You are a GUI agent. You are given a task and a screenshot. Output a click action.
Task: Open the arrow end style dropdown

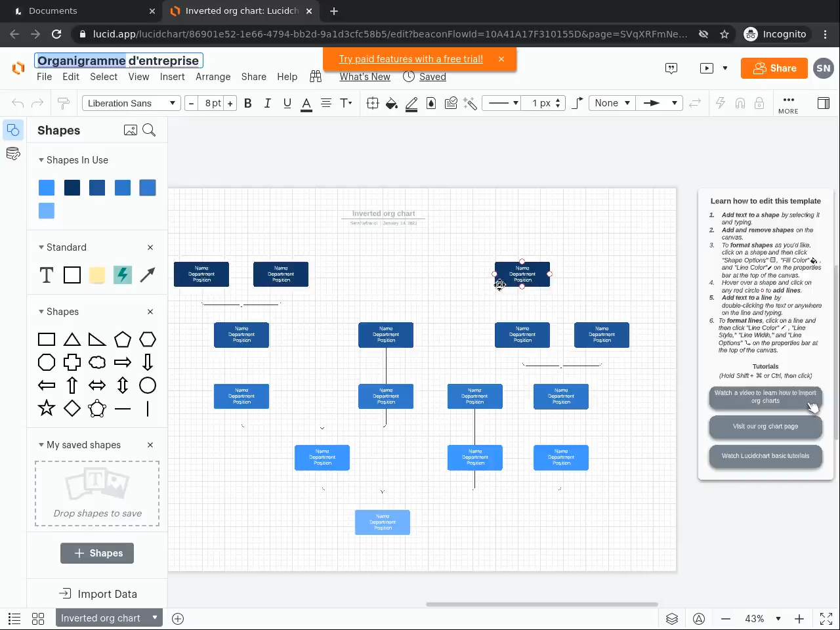660,103
